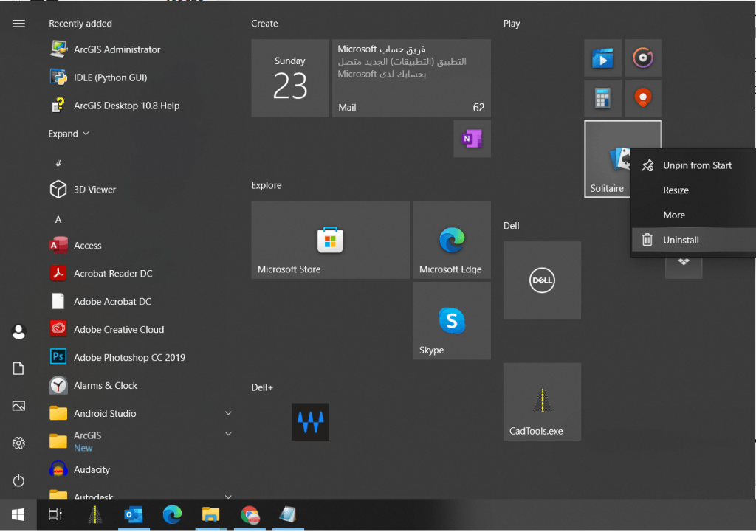Open the OneNote tile

472,139
